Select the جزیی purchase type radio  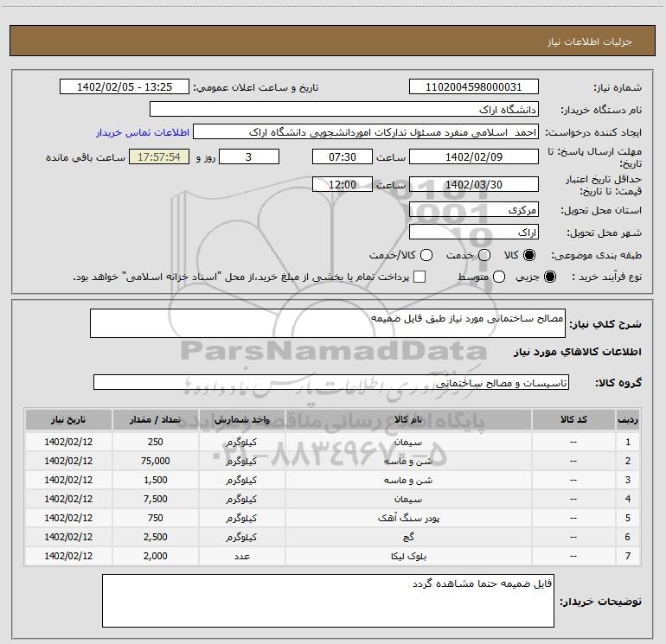[549, 277]
